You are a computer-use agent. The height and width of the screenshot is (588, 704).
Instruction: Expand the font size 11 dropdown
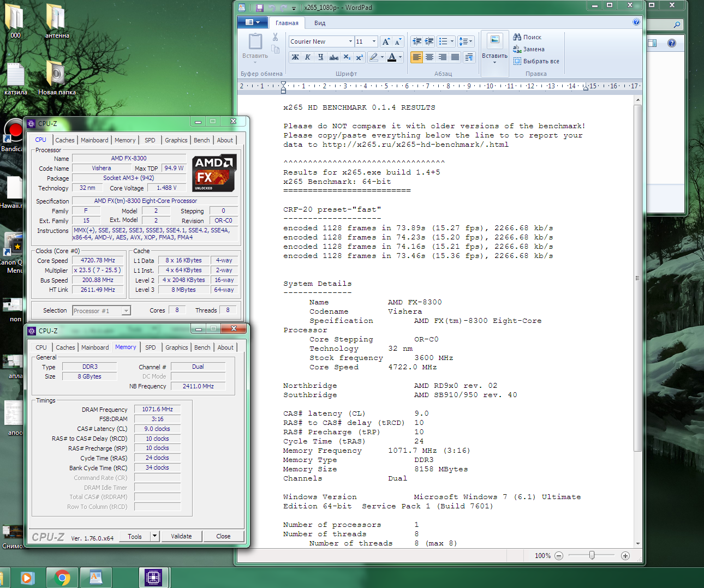[374, 41]
